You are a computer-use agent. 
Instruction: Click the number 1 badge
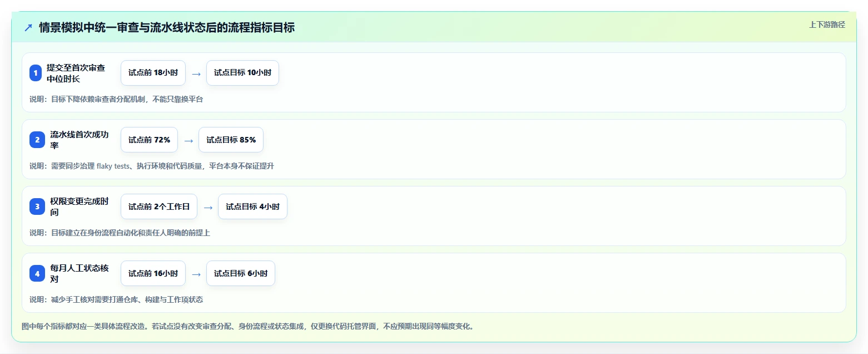[x=36, y=73]
